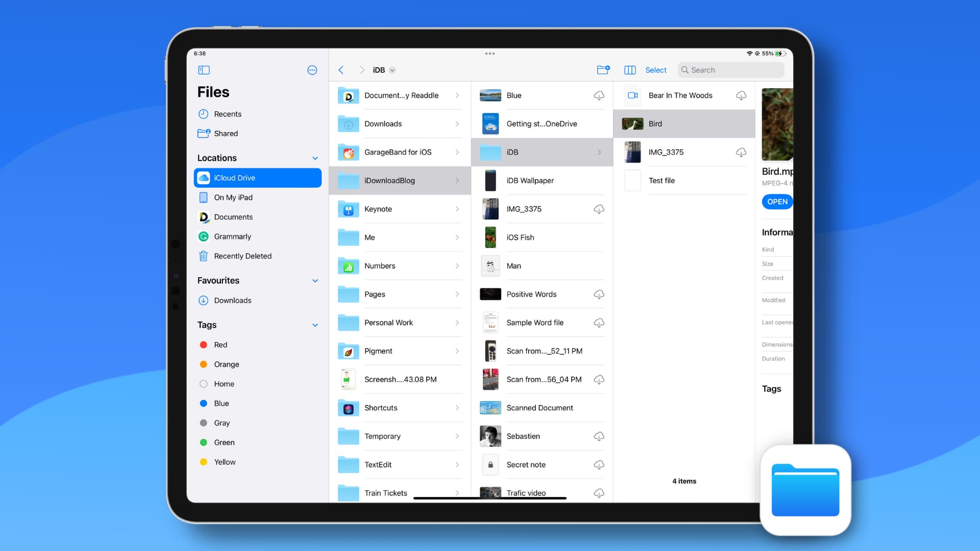Click the Files app icon badge
980x551 pixels.
pos(805,490)
